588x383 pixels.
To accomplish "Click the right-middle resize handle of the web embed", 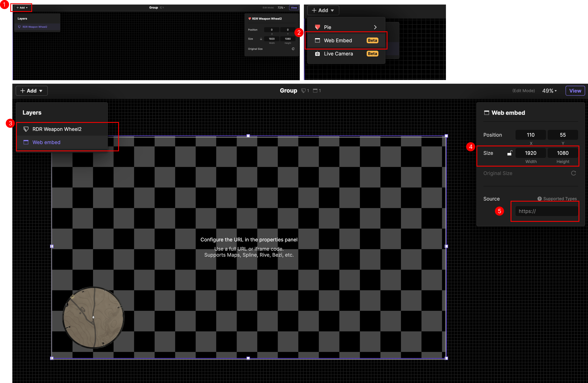I will 446,246.
